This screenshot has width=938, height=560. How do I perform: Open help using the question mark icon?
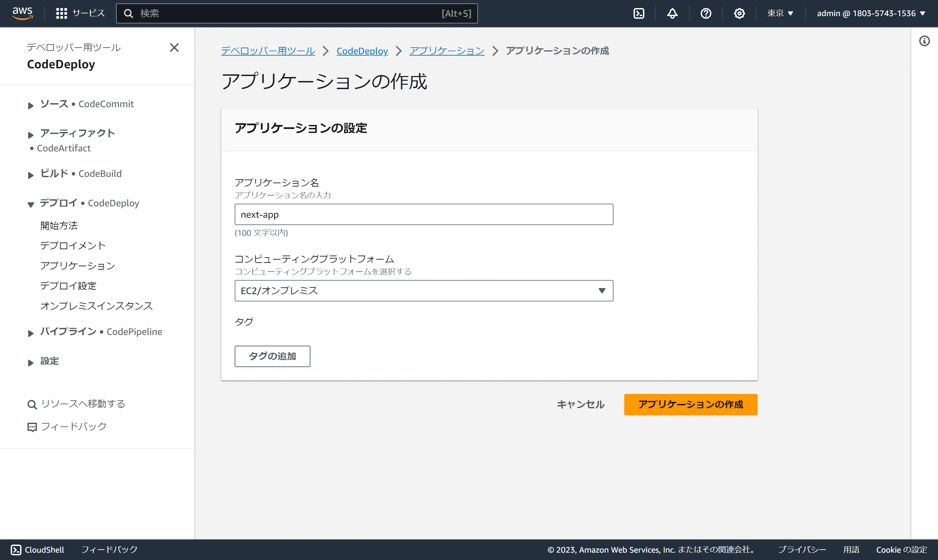click(x=706, y=13)
